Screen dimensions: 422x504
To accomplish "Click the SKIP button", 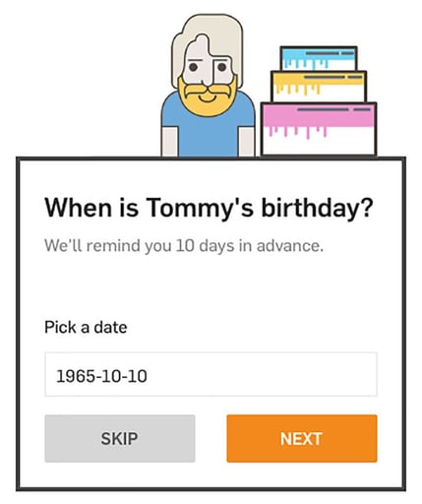I will click(120, 438).
